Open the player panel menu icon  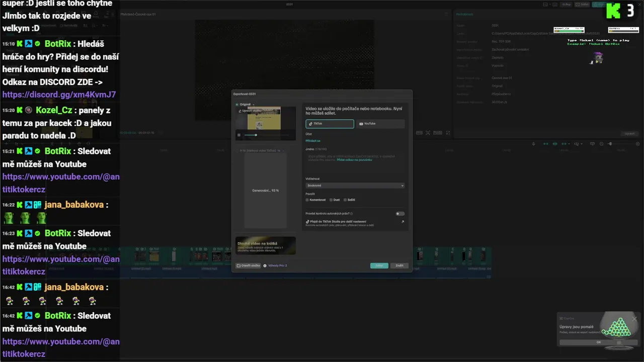(446, 14)
